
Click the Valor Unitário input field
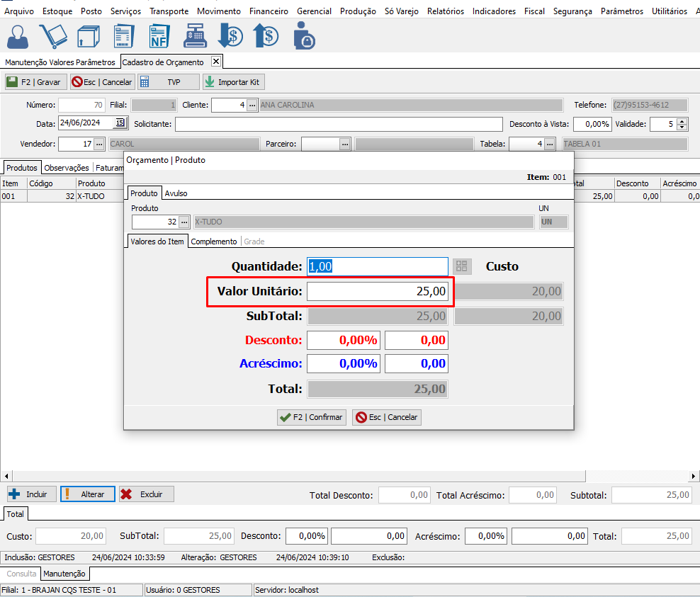pyautogui.click(x=378, y=291)
